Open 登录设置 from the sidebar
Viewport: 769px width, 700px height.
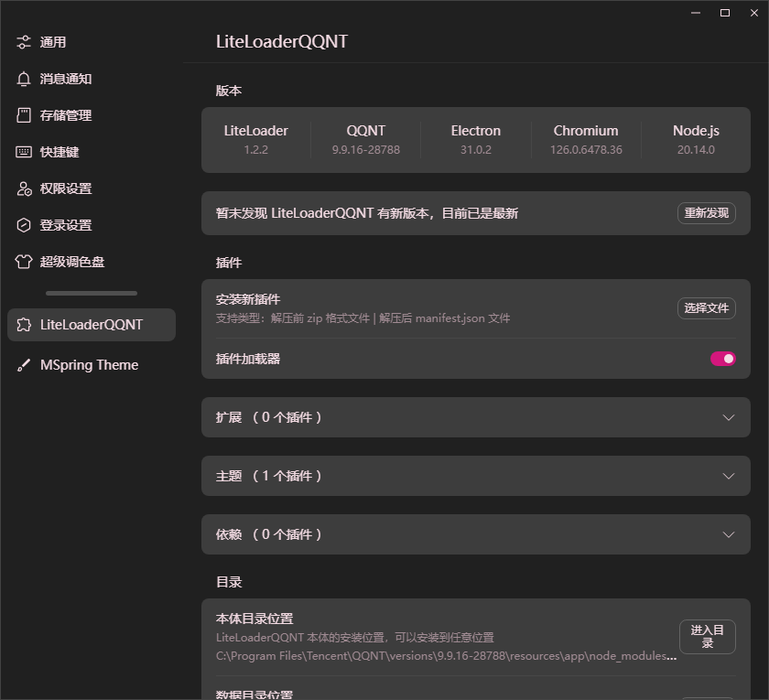tap(92, 225)
